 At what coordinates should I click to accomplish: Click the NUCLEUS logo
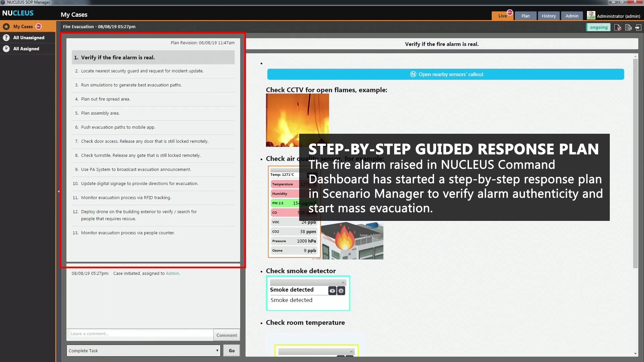pos(18,13)
